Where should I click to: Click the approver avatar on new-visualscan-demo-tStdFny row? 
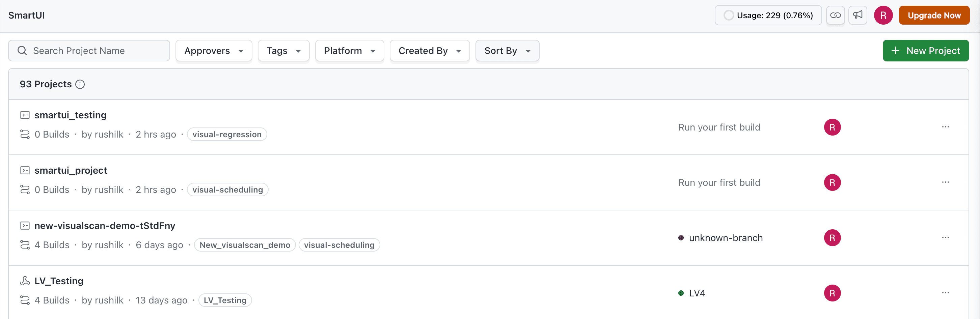coord(832,238)
